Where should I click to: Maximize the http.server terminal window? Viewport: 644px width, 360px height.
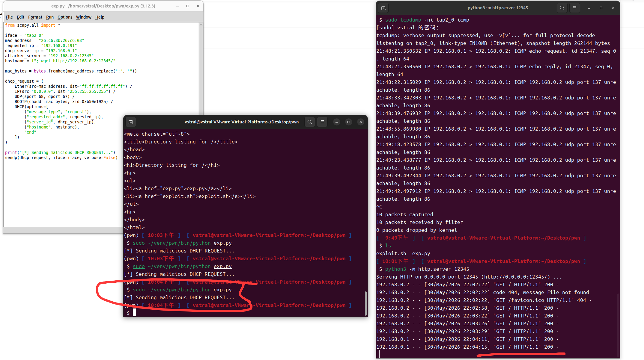(x=601, y=8)
